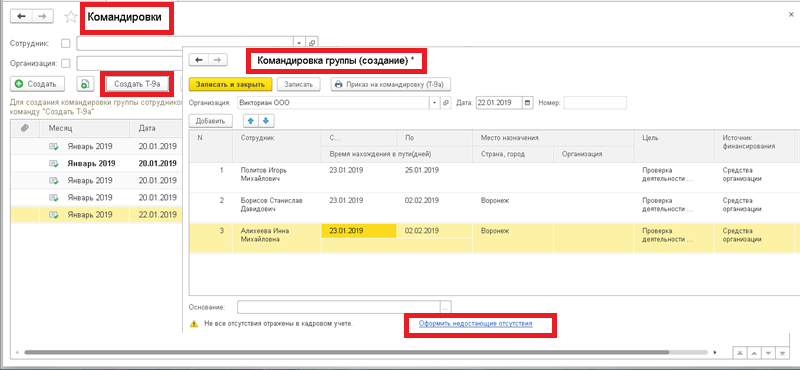Image resolution: width=800 pixels, height=370 pixels.
Task: Click the document icon of 22.01.2019 row
Action: (x=53, y=215)
